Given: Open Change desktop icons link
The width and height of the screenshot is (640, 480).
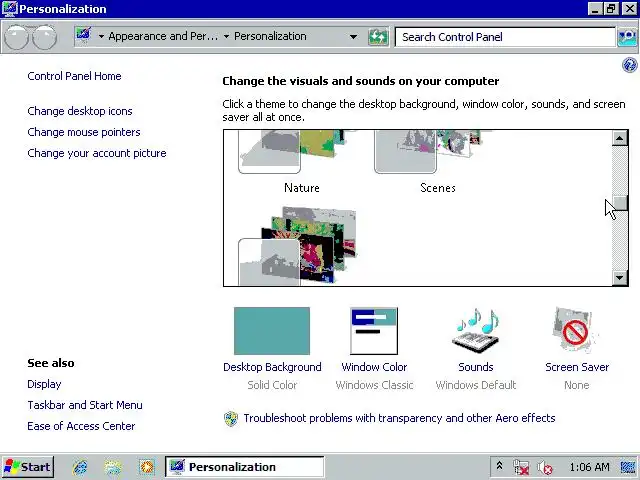Looking at the screenshot, I should (80, 111).
